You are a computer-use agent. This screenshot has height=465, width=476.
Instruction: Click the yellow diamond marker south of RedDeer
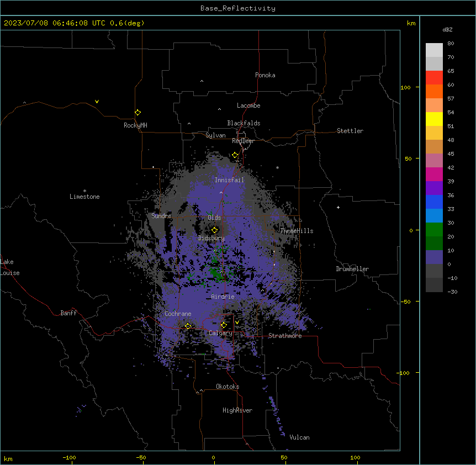pyautogui.click(x=235, y=155)
